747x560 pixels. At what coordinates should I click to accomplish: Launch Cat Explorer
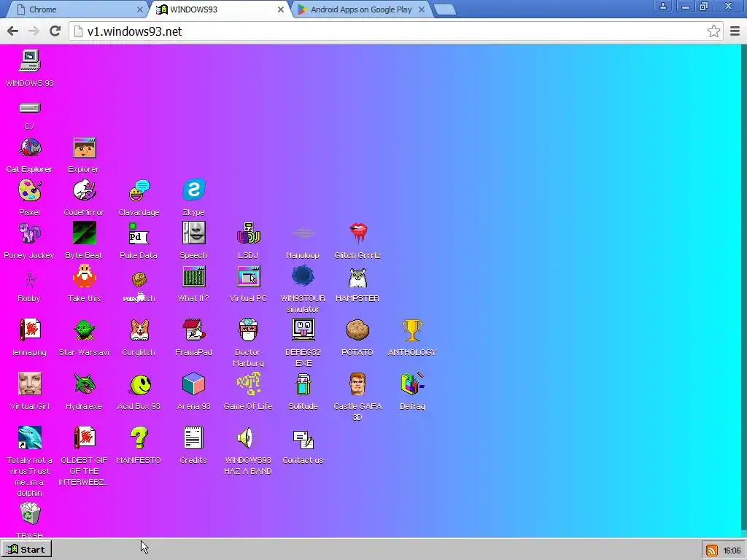(29, 148)
